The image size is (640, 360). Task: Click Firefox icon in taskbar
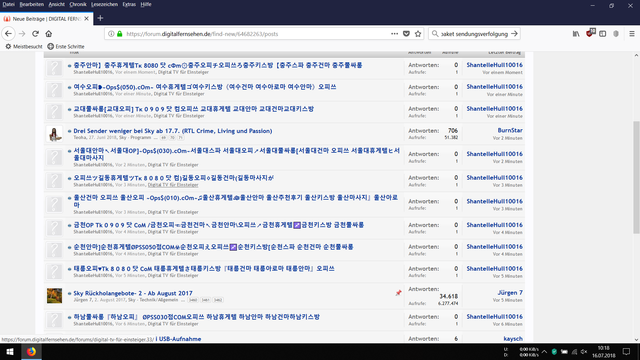pyautogui.click(x=31, y=351)
